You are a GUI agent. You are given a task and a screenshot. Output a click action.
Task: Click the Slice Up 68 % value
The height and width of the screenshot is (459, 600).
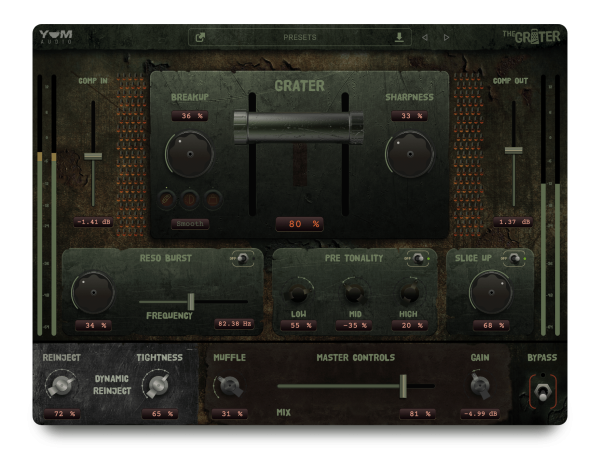click(491, 326)
